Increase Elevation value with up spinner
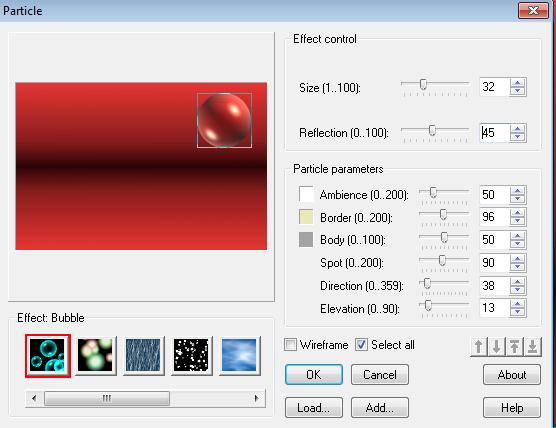The height and width of the screenshot is (428, 556). click(518, 304)
